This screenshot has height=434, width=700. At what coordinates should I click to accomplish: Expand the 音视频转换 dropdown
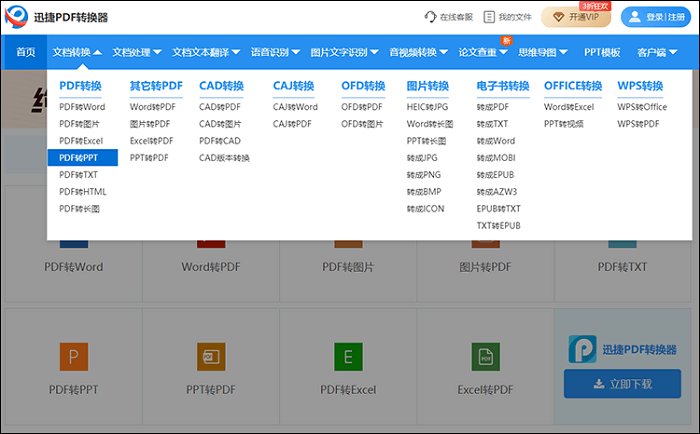pos(419,52)
